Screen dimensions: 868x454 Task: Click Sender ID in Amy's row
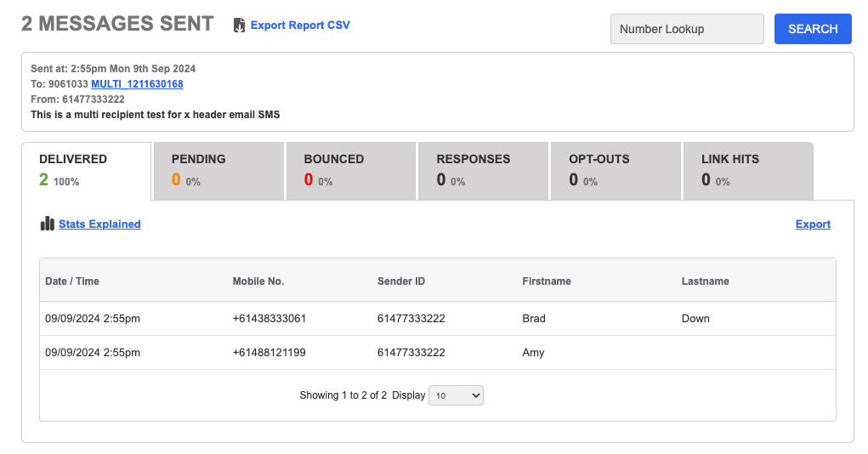pos(411,352)
